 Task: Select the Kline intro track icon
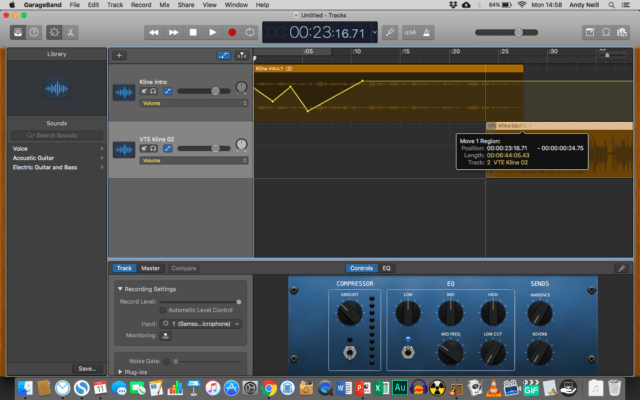pyautogui.click(x=124, y=92)
